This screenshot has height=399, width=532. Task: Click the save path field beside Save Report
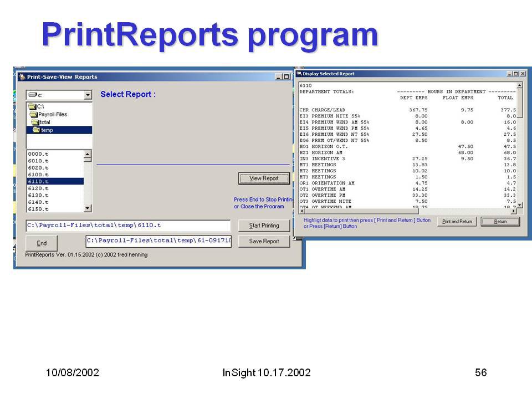click(158, 241)
